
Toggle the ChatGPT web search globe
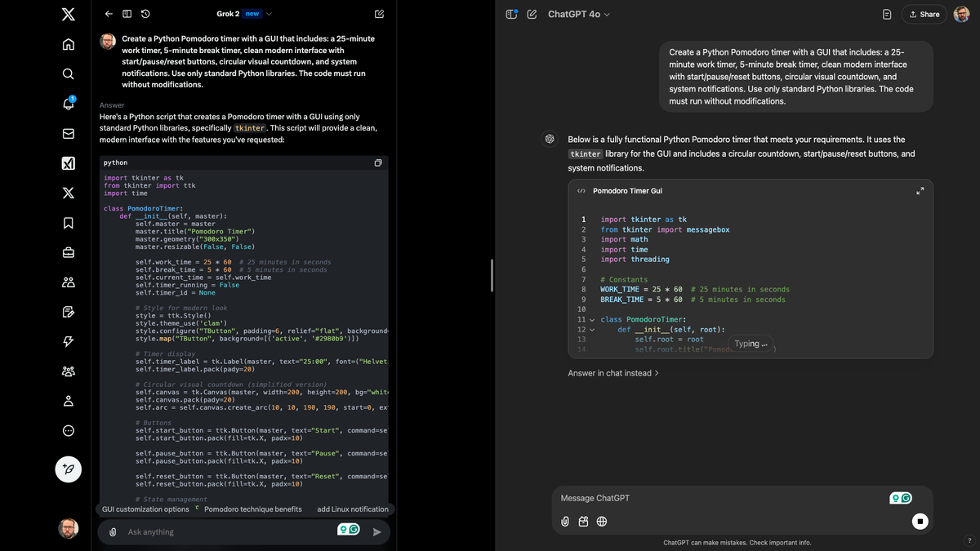[602, 521]
